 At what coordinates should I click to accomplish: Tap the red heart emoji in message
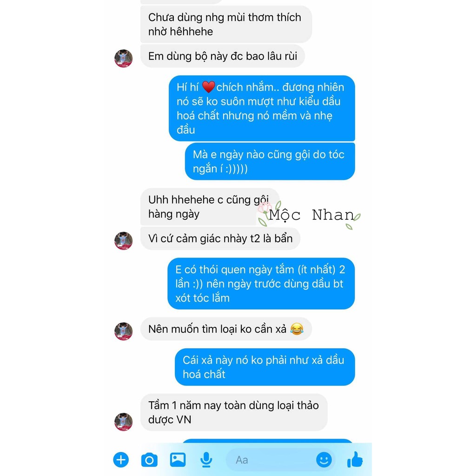pyautogui.click(x=209, y=87)
